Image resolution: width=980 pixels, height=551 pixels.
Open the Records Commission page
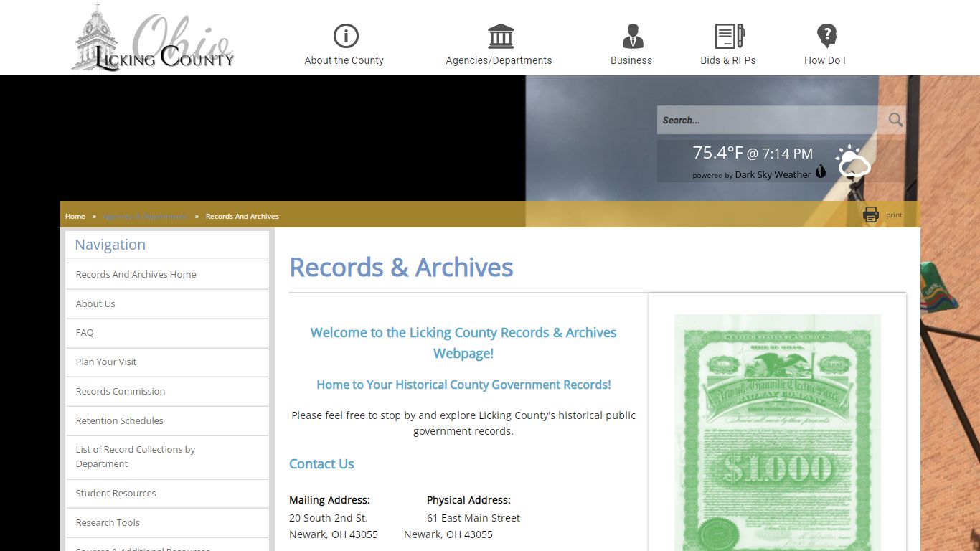tap(167, 392)
